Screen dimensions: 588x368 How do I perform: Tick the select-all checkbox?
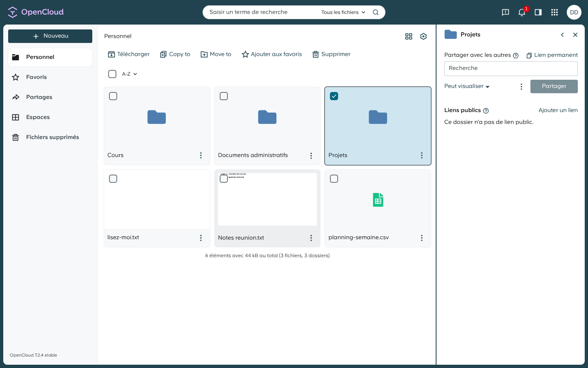pos(112,74)
